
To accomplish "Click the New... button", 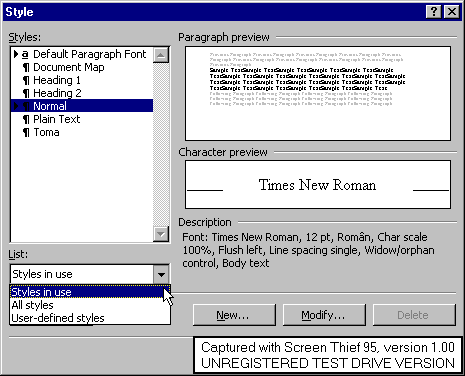I will tap(234, 315).
